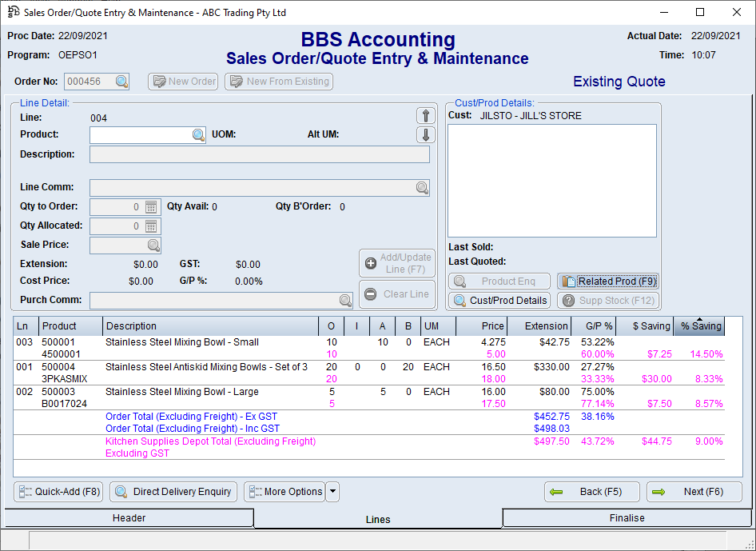Select the Stainless Steel Antiskid Mixing Bowls row
The image size is (756, 551).
(206, 367)
